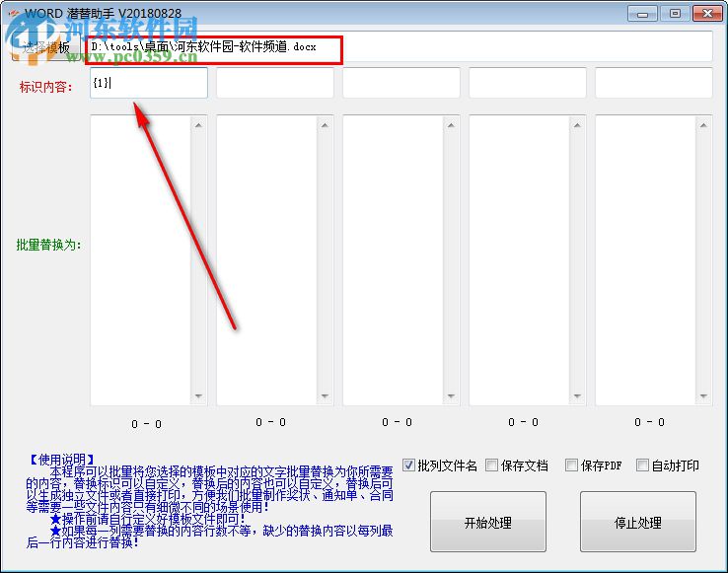Enable the 保存PDF checkbox
This screenshot has width=728, height=573.
571,465
